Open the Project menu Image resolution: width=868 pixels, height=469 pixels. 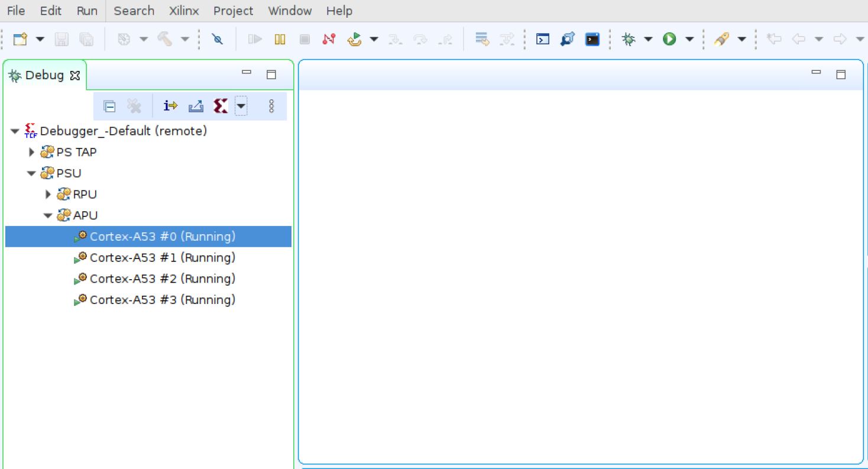[x=233, y=11]
